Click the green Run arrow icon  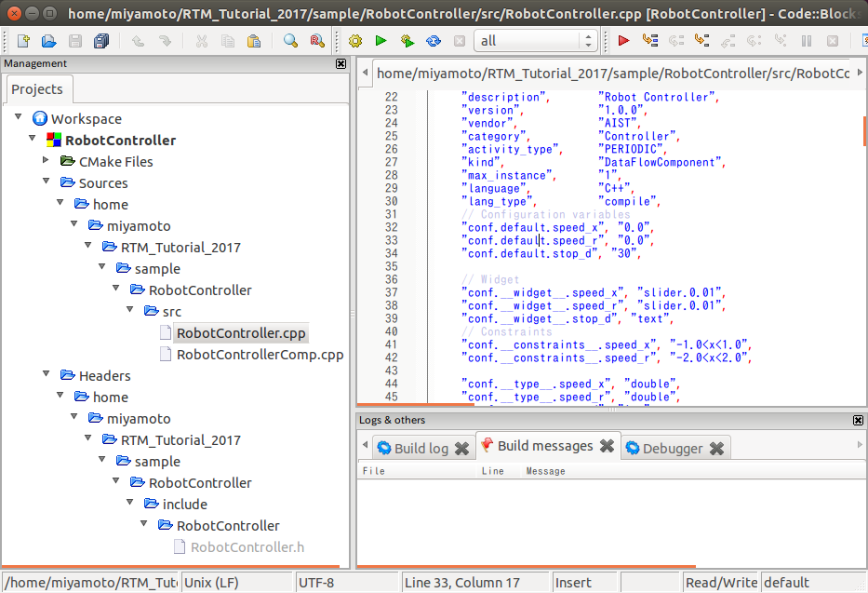click(x=381, y=41)
